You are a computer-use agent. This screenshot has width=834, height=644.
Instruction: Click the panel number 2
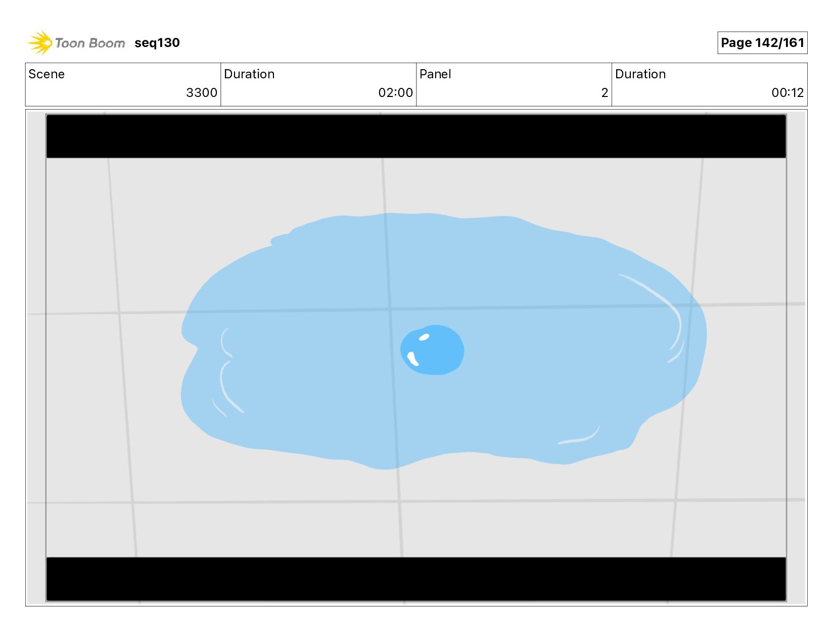click(x=605, y=93)
